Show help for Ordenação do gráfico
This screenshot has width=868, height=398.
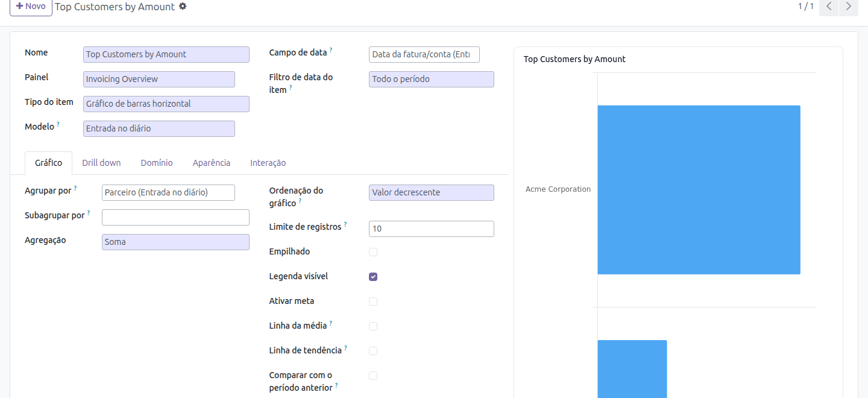click(x=300, y=201)
